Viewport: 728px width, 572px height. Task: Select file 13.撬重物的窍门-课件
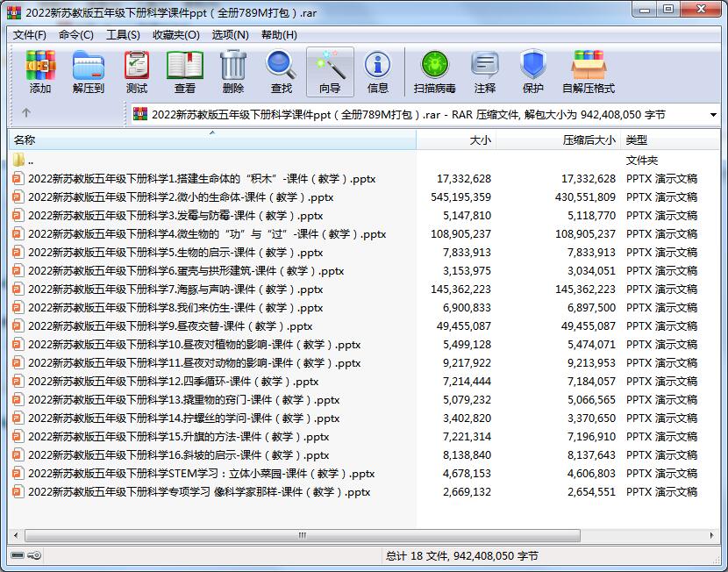click(183, 400)
